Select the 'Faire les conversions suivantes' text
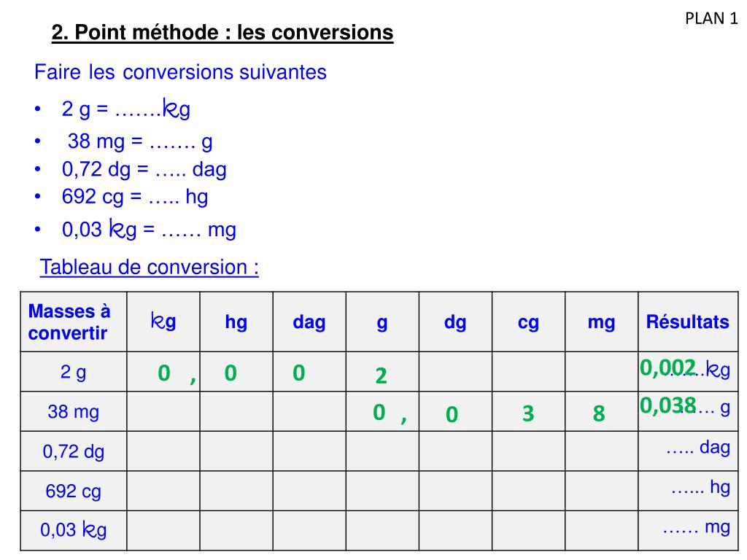The width and height of the screenshot is (747, 560). click(x=181, y=72)
